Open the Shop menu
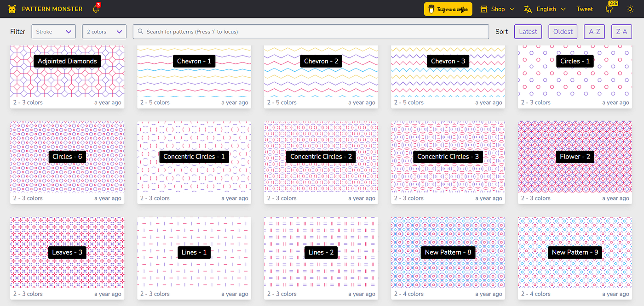 point(497,9)
